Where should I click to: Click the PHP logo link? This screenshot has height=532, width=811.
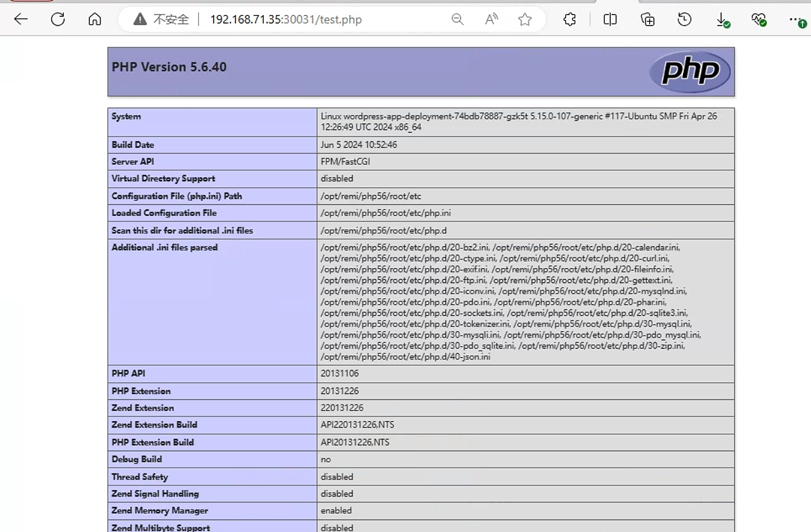tap(690, 72)
